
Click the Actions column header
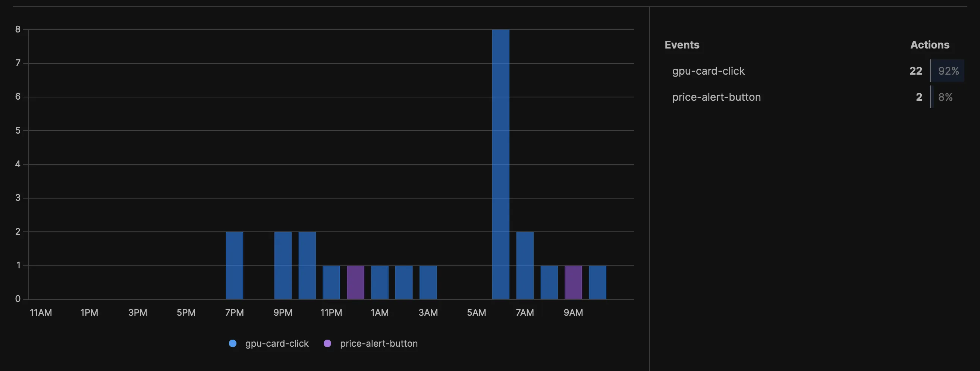point(929,45)
